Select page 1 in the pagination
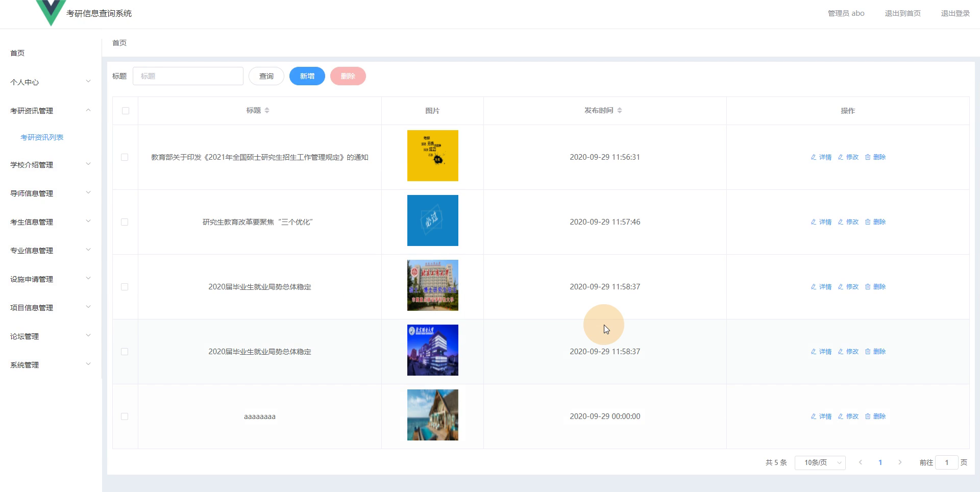The width and height of the screenshot is (980, 492). click(880, 462)
